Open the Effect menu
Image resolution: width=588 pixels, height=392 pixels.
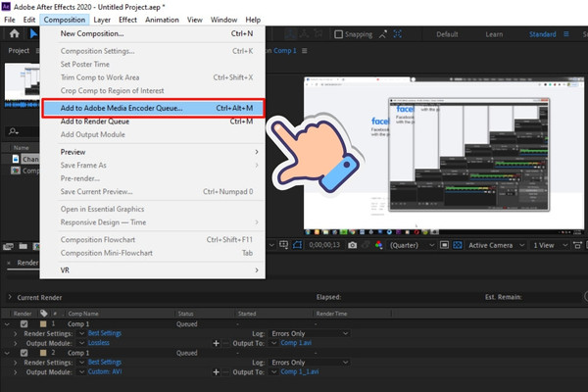[127, 20]
